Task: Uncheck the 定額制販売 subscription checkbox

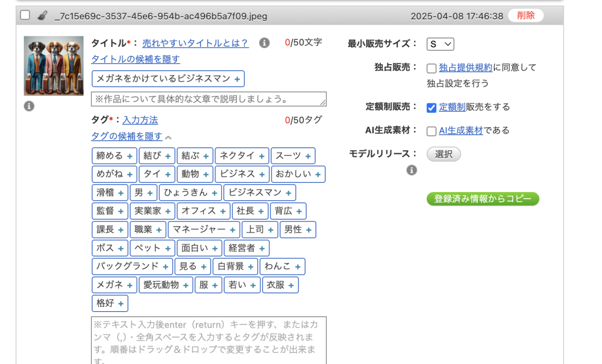Action: (x=432, y=107)
